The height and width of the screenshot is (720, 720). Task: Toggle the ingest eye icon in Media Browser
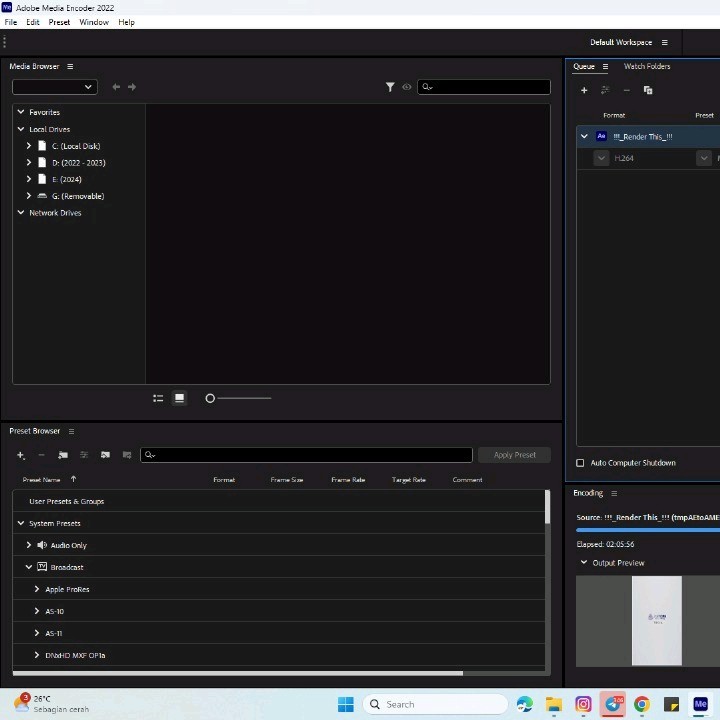click(x=407, y=87)
